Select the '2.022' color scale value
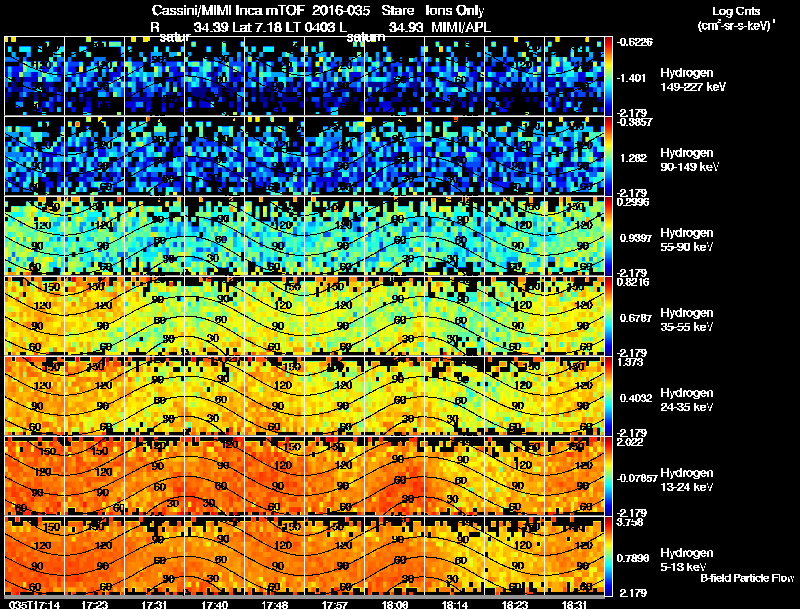The image size is (800, 609). pyautogui.click(x=630, y=442)
